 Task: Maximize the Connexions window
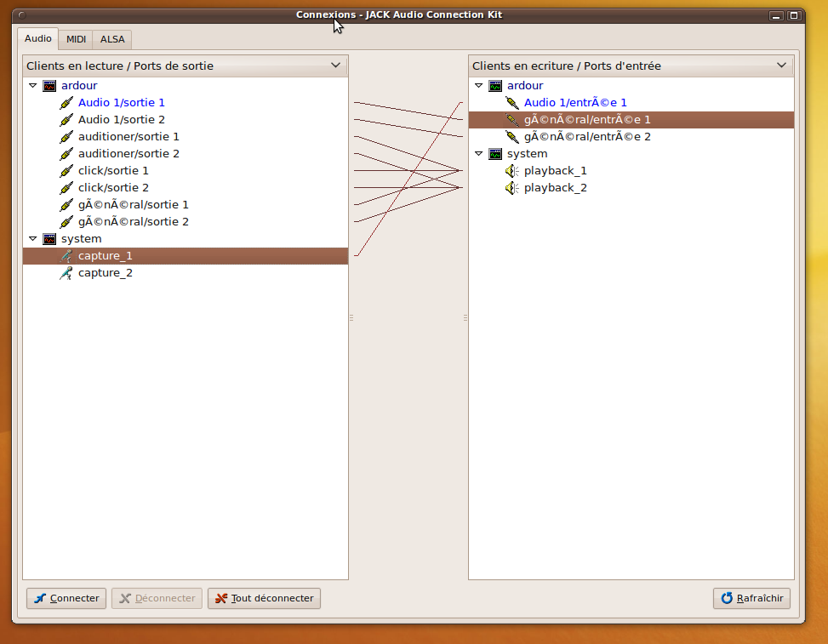794,16
